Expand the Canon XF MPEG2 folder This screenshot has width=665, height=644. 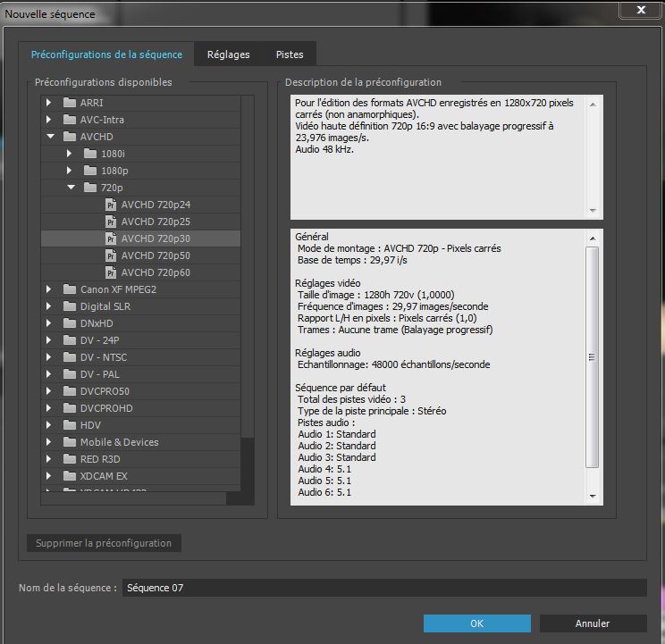pos(49,289)
